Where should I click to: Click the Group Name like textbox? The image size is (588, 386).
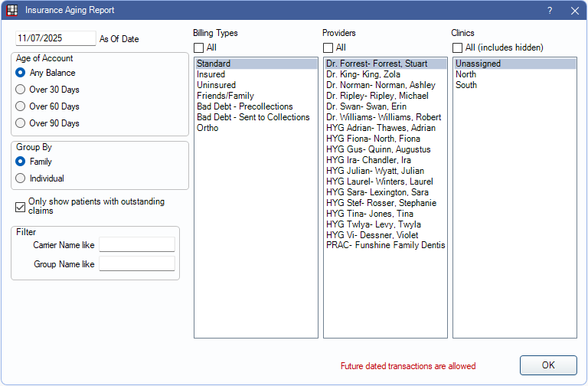tap(137, 263)
